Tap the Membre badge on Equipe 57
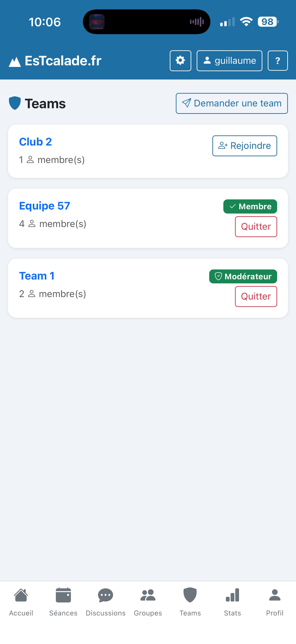 point(250,206)
